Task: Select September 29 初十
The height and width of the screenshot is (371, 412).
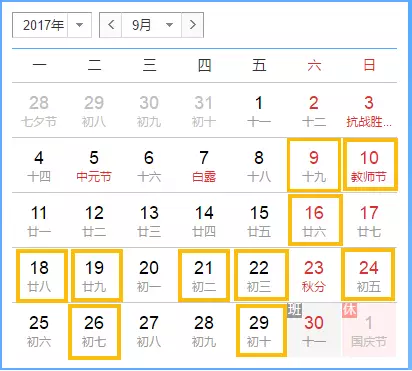Action: click(x=261, y=330)
